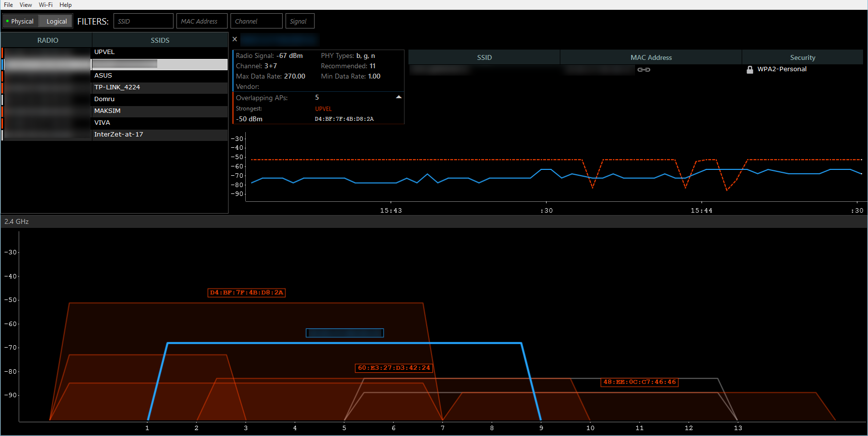Focus the SSID filter field
The height and width of the screenshot is (436, 868).
tap(143, 21)
